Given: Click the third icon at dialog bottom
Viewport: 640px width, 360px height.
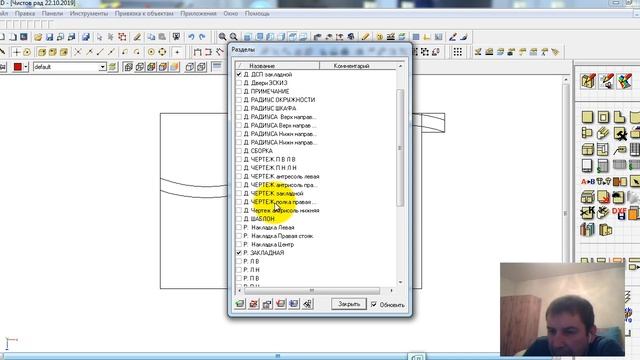Looking at the screenshot, I should point(267,304).
